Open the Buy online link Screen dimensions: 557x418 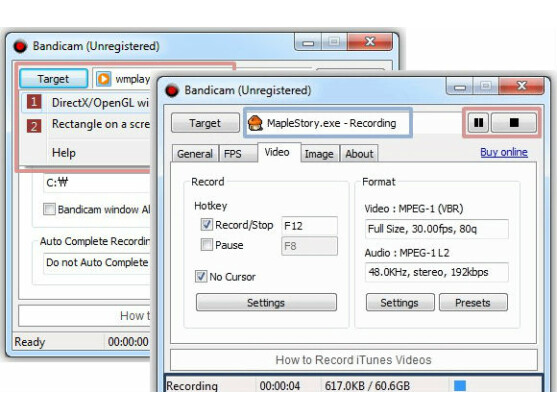tap(504, 152)
